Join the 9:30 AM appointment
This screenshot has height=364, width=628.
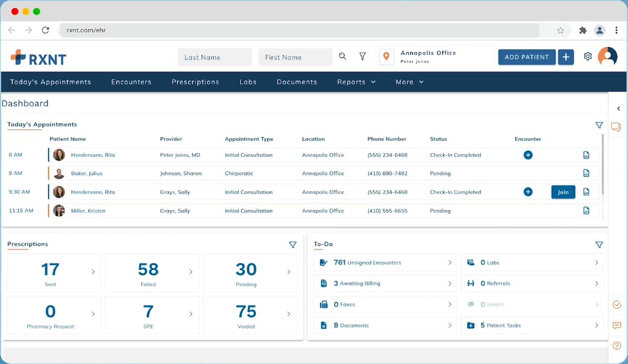[x=563, y=192]
